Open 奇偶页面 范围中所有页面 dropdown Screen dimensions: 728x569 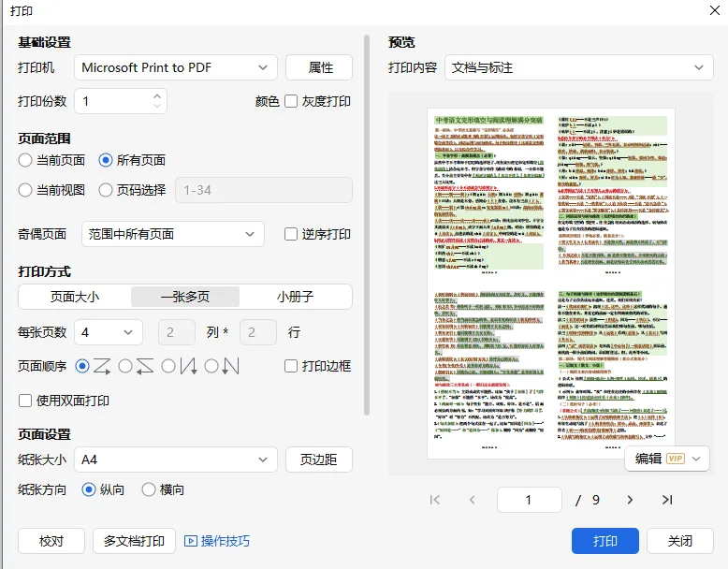[173, 234]
